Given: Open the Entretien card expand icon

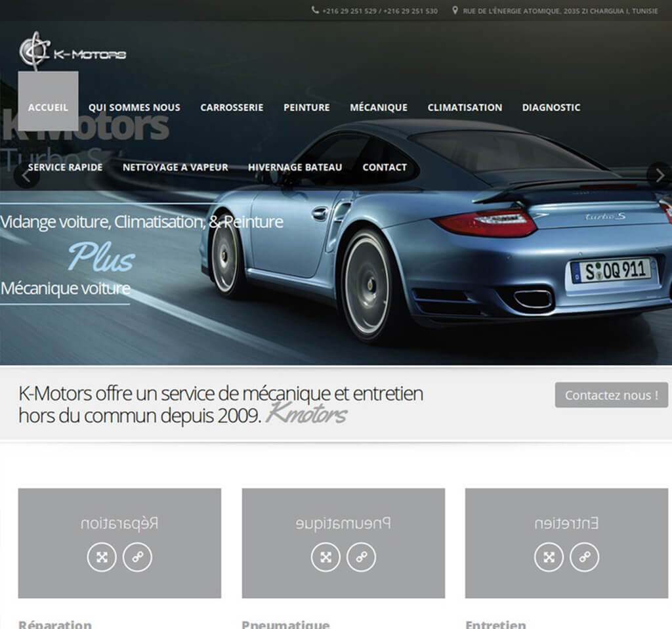Looking at the screenshot, I should (x=549, y=557).
